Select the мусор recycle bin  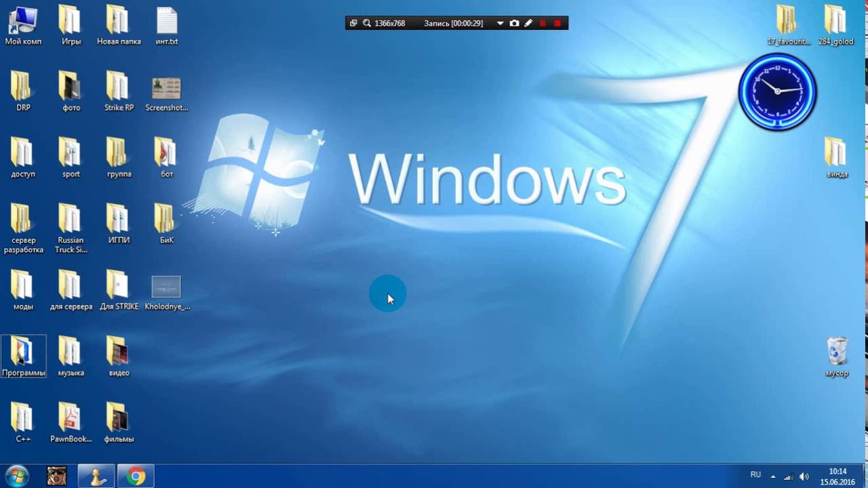tap(837, 357)
